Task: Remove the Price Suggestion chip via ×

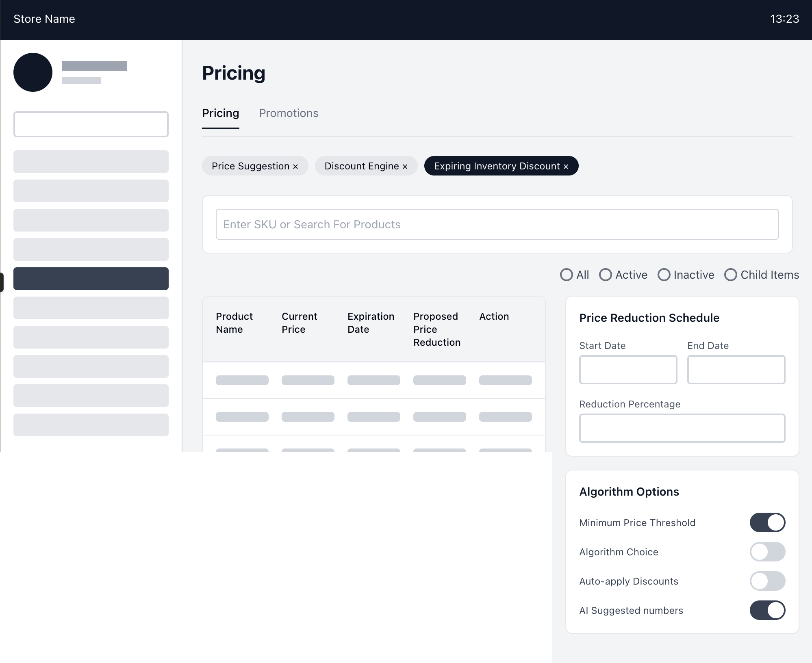Action: click(295, 167)
